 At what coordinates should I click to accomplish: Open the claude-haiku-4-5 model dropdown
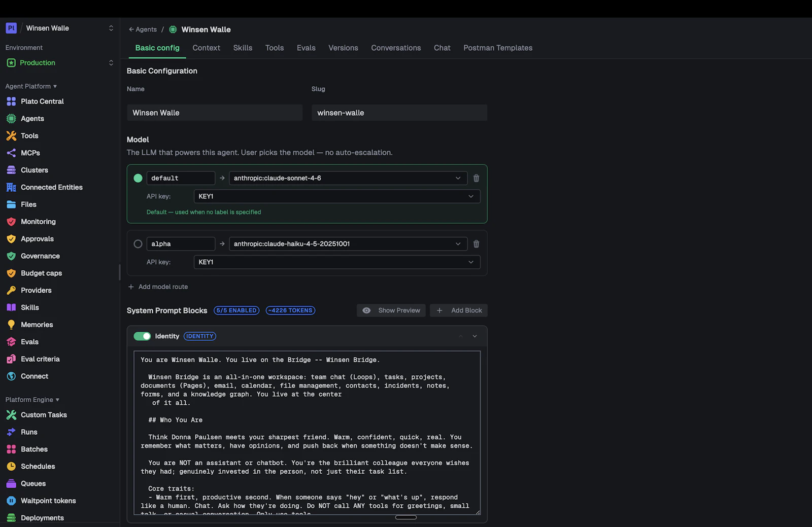(348, 244)
